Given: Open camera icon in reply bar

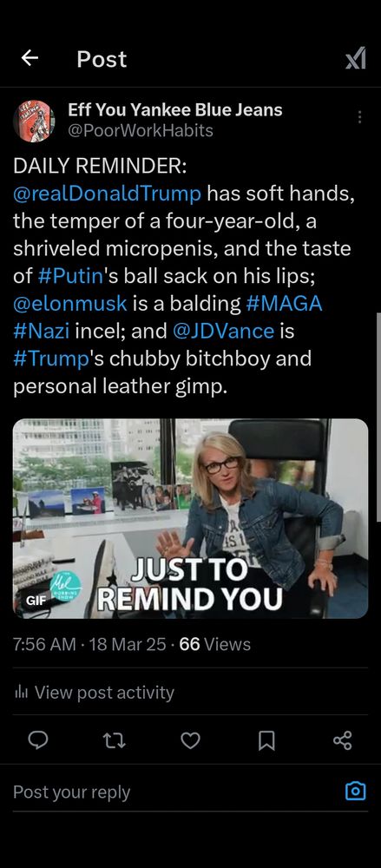Looking at the screenshot, I should (356, 791).
